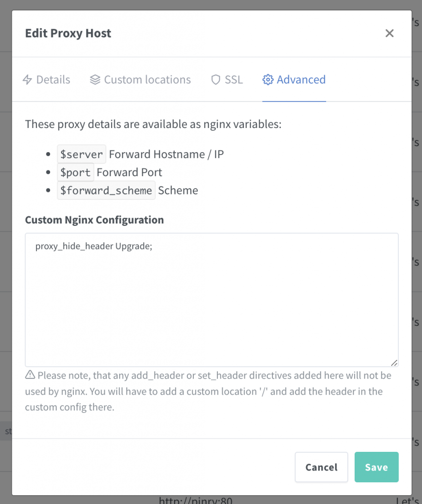This screenshot has height=504, width=422.
Task: Click the Edit Proxy Host title
Action: [x=68, y=33]
